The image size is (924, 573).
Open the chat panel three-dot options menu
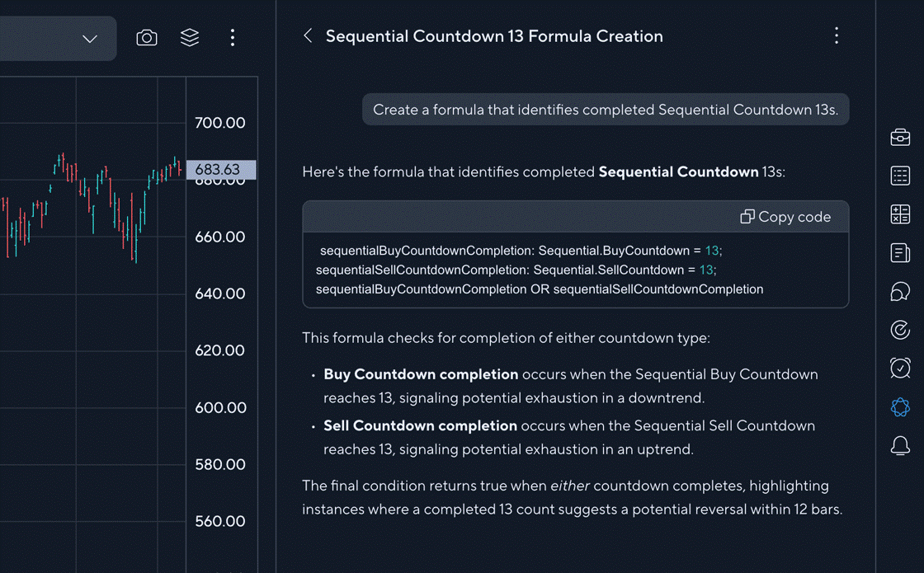[x=837, y=35]
